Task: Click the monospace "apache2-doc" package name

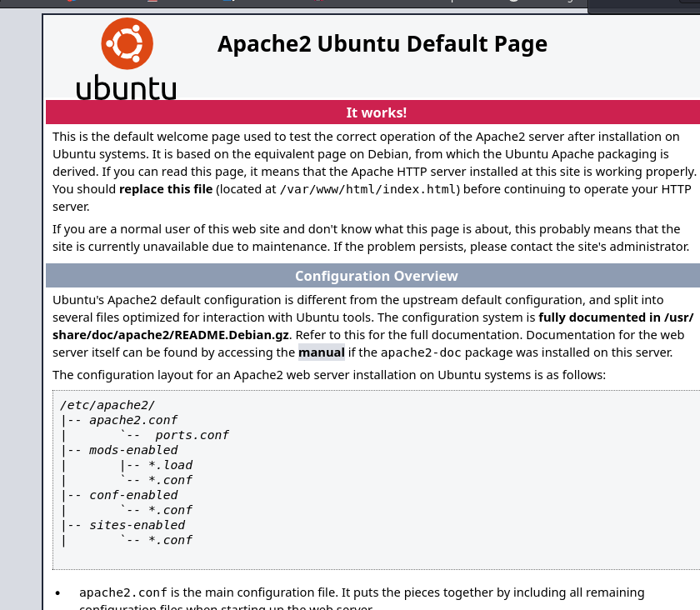Action: (x=421, y=352)
